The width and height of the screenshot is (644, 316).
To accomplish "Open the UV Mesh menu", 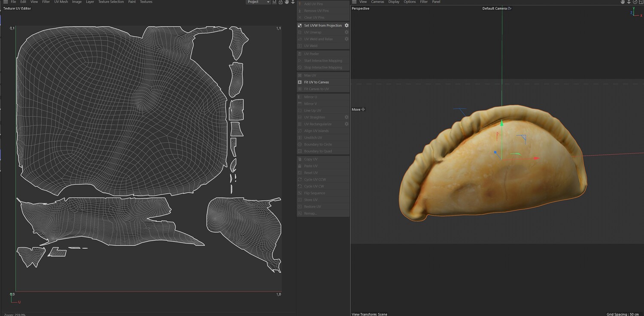I will [x=61, y=2].
